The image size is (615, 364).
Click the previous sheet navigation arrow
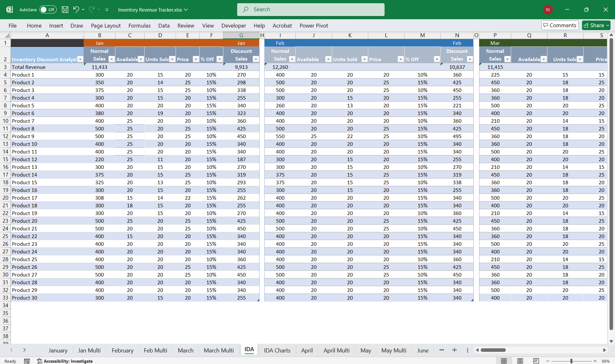coord(12,350)
